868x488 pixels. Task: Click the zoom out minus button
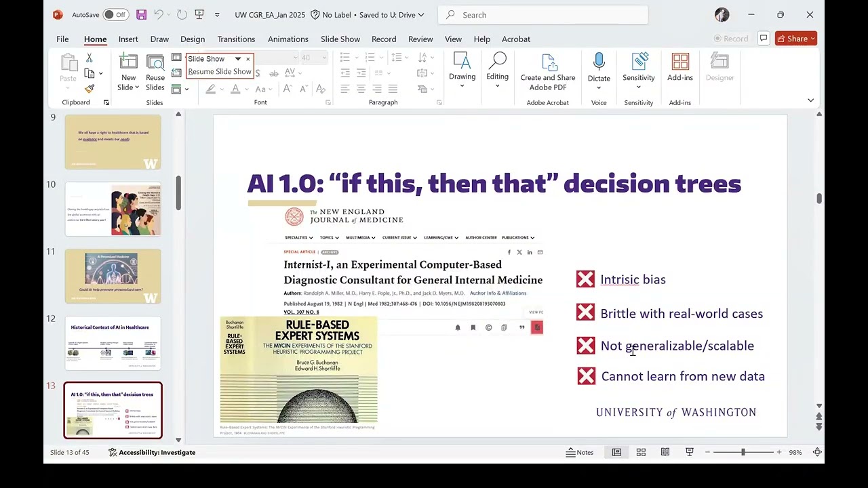707,452
